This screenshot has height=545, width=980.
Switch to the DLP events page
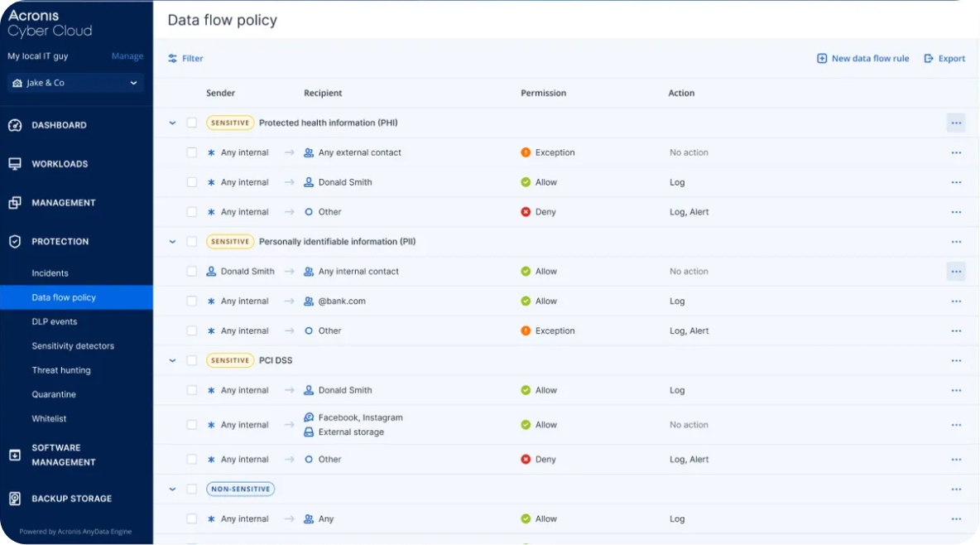coord(54,321)
